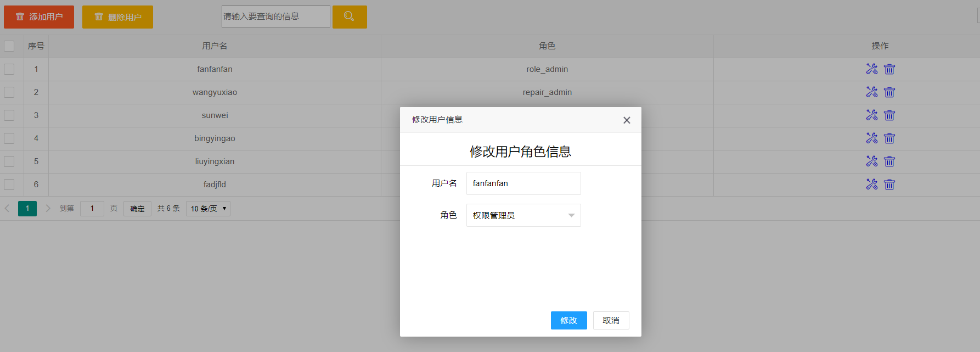Click trash icon in sunwei row
This screenshot has height=352, width=980.
click(x=889, y=115)
